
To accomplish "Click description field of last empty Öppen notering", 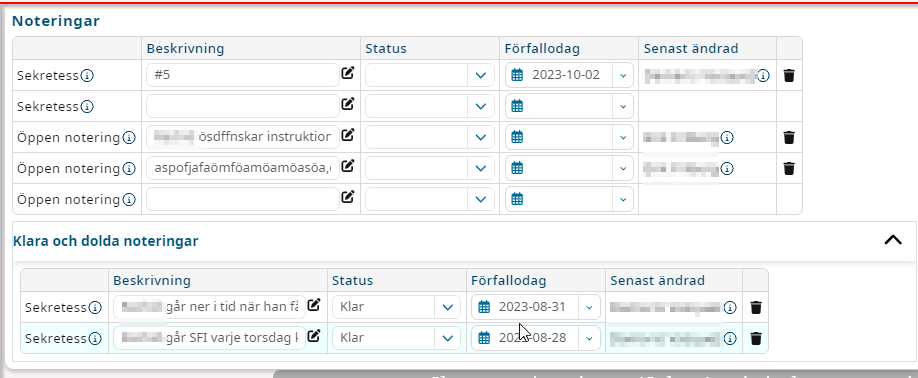I will click(243, 200).
